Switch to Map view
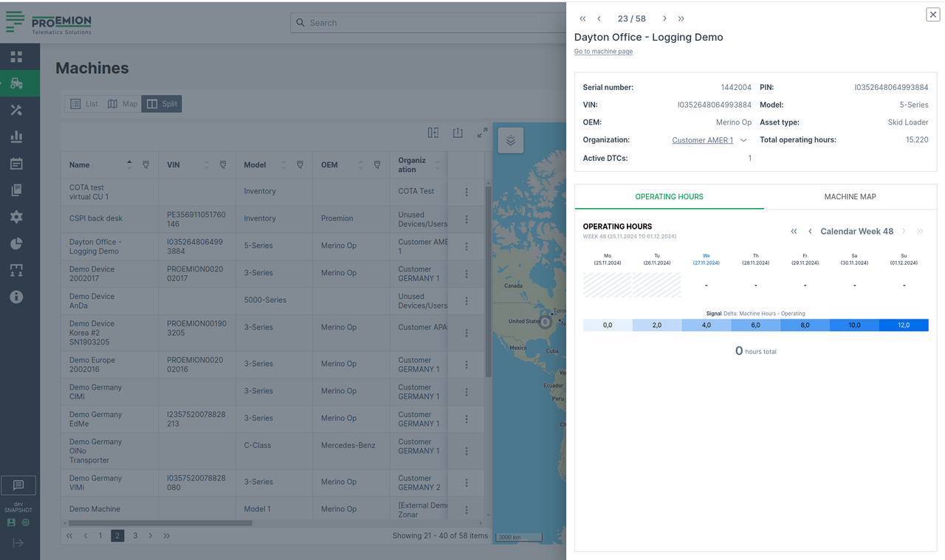The height and width of the screenshot is (560, 945). click(x=123, y=104)
